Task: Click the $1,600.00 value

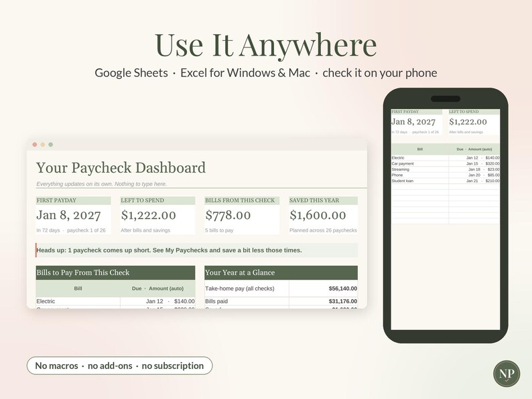Action: coord(318,216)
